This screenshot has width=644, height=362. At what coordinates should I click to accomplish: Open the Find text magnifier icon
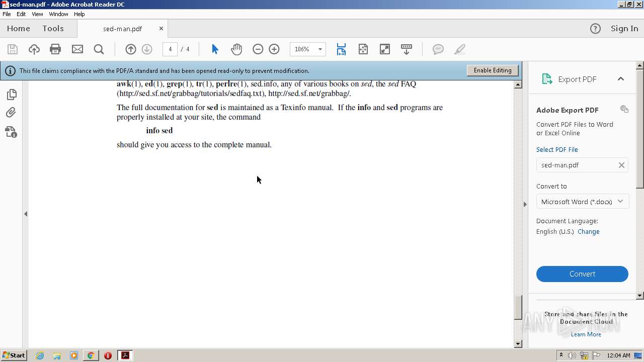coord(99,49)
